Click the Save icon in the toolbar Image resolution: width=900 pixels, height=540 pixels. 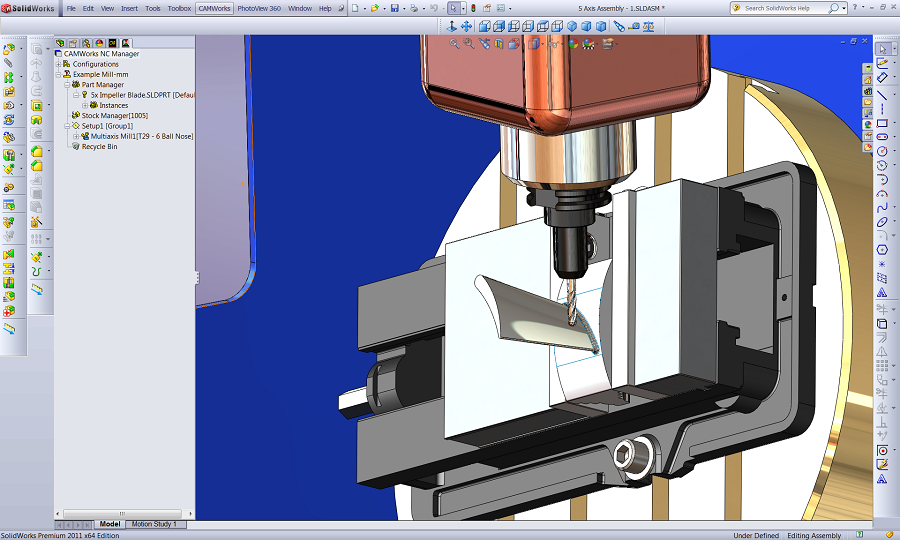tap(394, 8)
